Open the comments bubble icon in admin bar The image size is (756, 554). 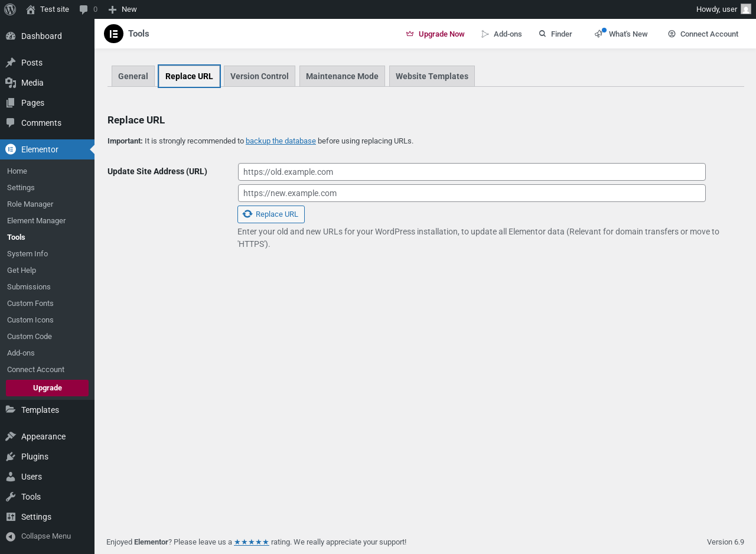tap(84, 9)
